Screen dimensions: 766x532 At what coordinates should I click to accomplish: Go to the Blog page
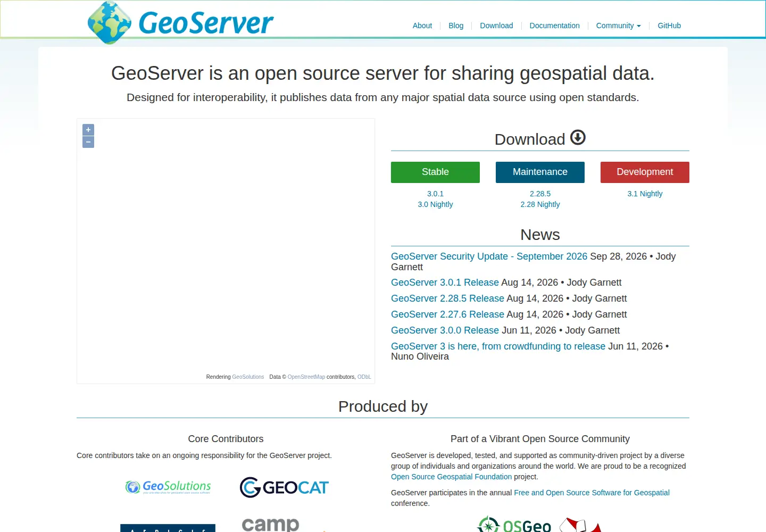456,26
